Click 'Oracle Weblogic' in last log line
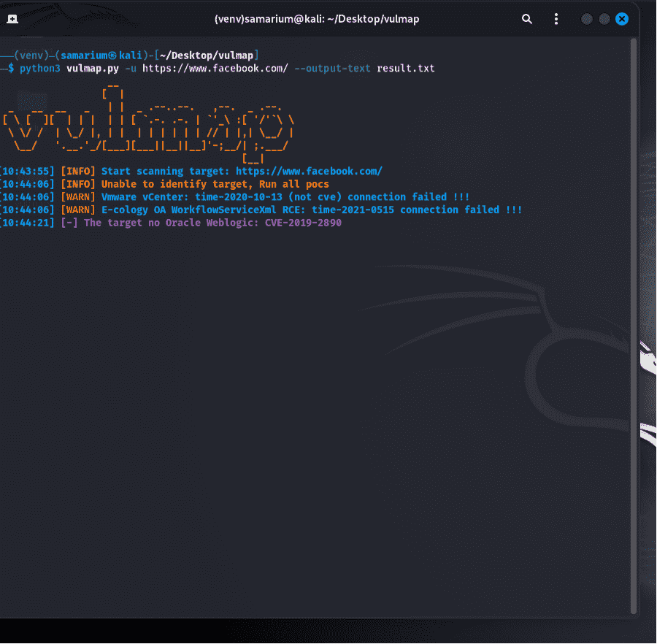 tap(212, 223)
